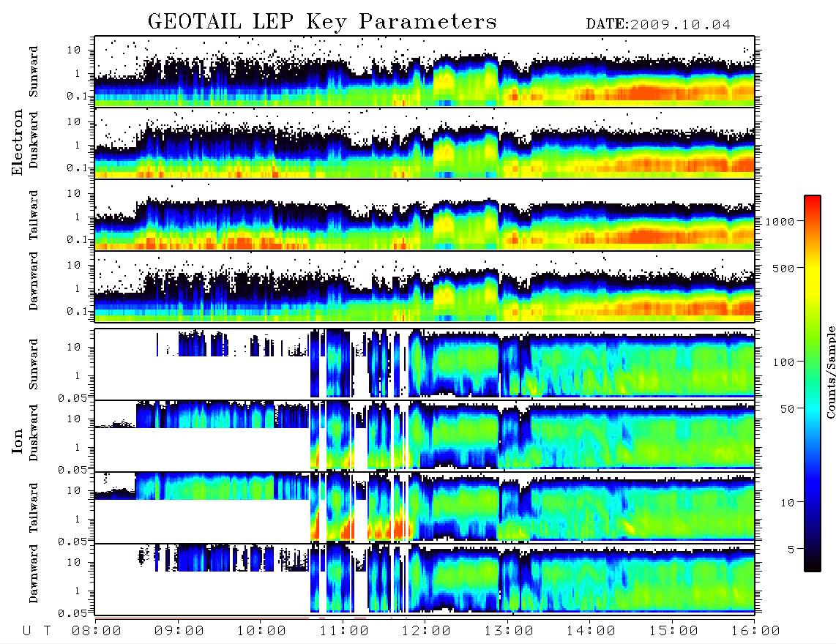Click the Ion Sunward panel label
Image resolution: width=836 pixels, height=644 pixels.
34,364
